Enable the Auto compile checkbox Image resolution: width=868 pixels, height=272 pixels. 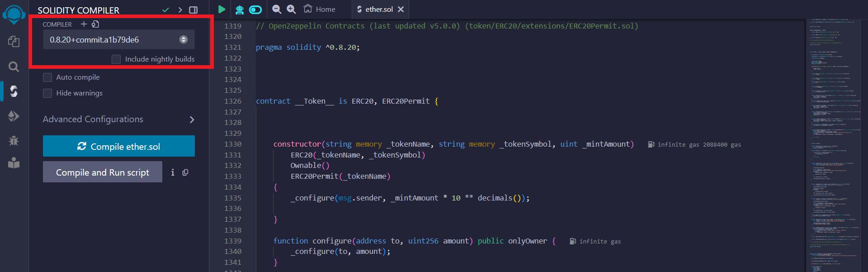[47, 77]
